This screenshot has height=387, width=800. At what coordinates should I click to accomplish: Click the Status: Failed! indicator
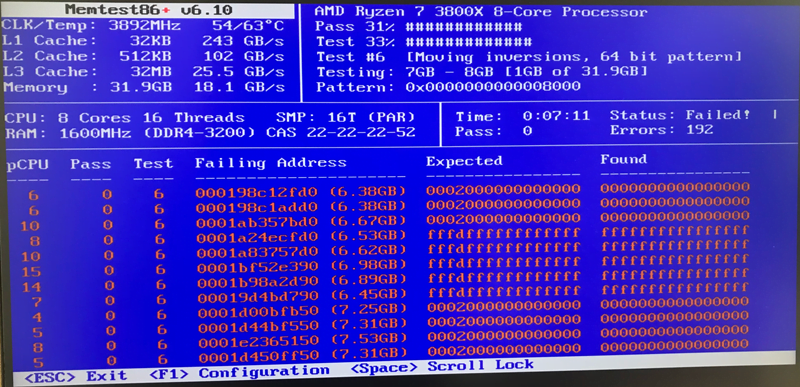[x=680, y=115]
